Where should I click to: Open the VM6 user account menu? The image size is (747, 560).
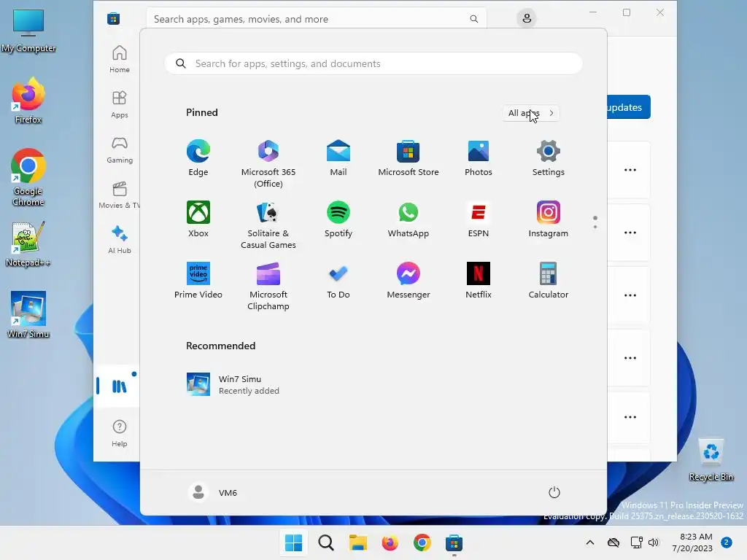tap(213, 492)
